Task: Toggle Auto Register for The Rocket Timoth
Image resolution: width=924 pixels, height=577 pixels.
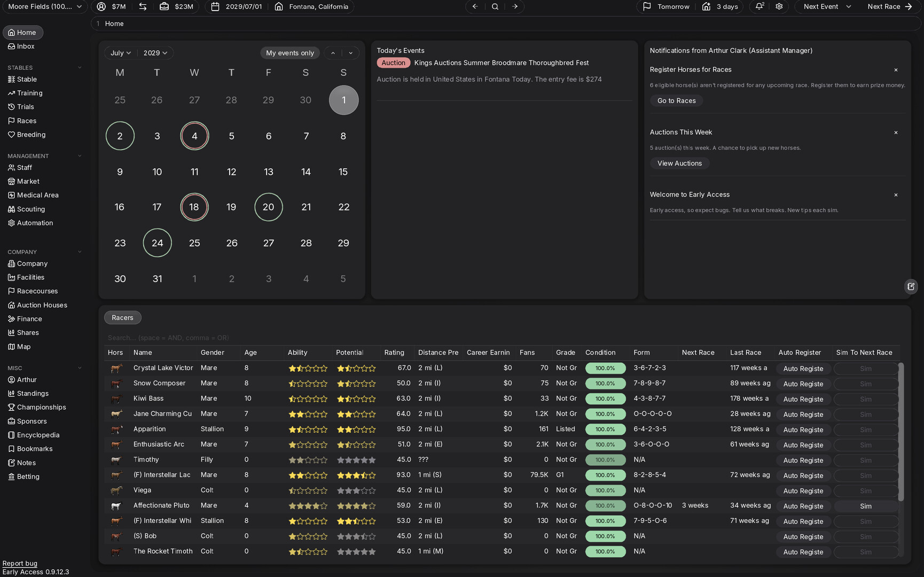Action: point(803,552)
